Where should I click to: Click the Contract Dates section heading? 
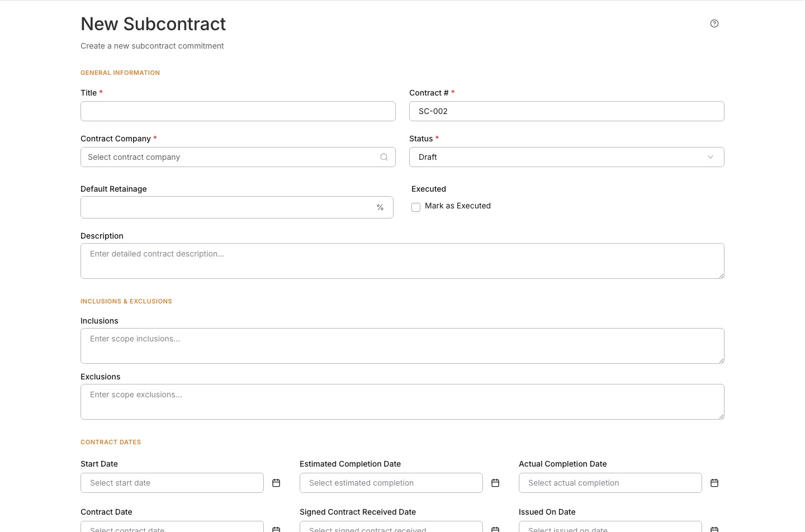[x=111, y=442]
